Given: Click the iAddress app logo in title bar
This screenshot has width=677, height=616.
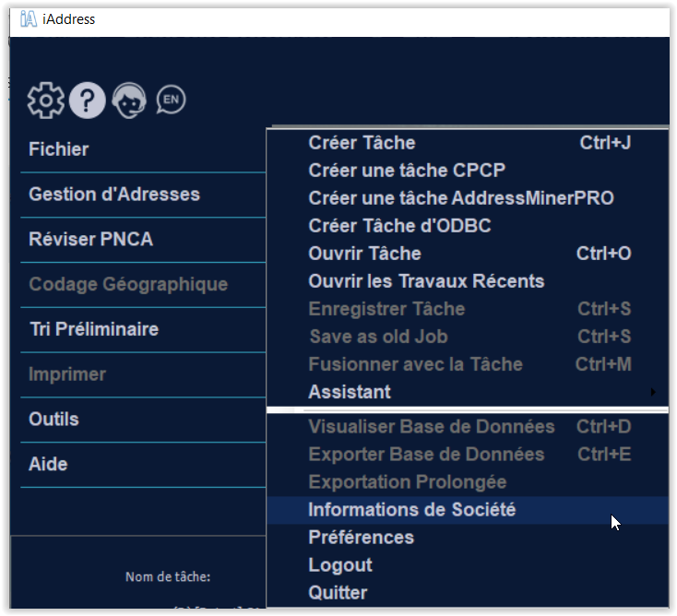Looking at the screenshot, I should pos(28,18).
